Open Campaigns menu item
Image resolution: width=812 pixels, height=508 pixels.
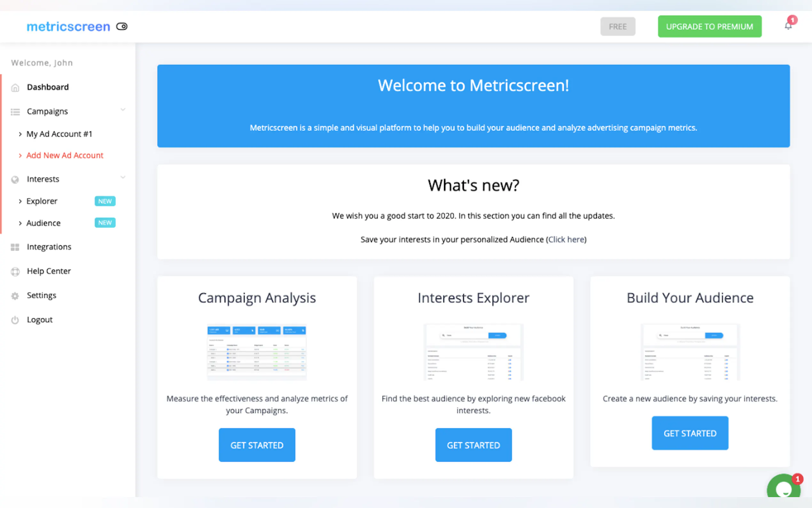click(x=47, y=112)
